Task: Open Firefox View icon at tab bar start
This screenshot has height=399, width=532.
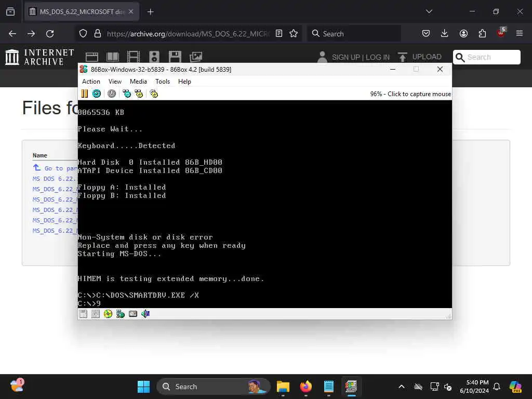Action: click(x=10, y=11)
